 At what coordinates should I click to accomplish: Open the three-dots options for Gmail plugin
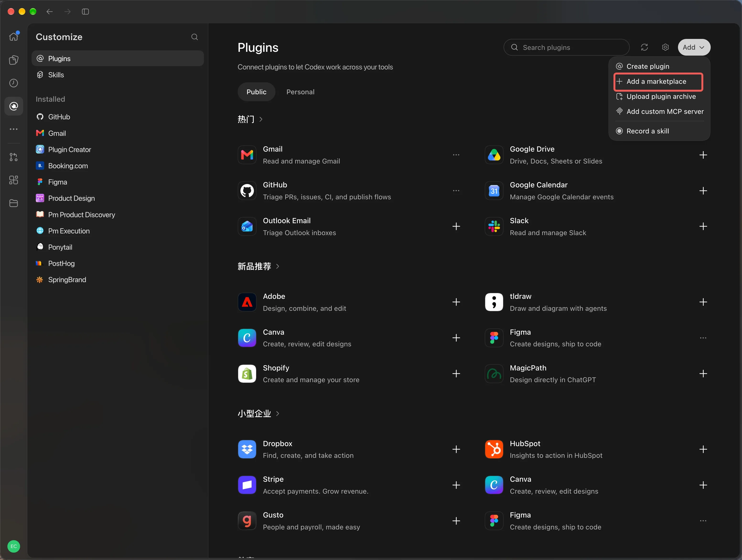(x=456, y=155)
